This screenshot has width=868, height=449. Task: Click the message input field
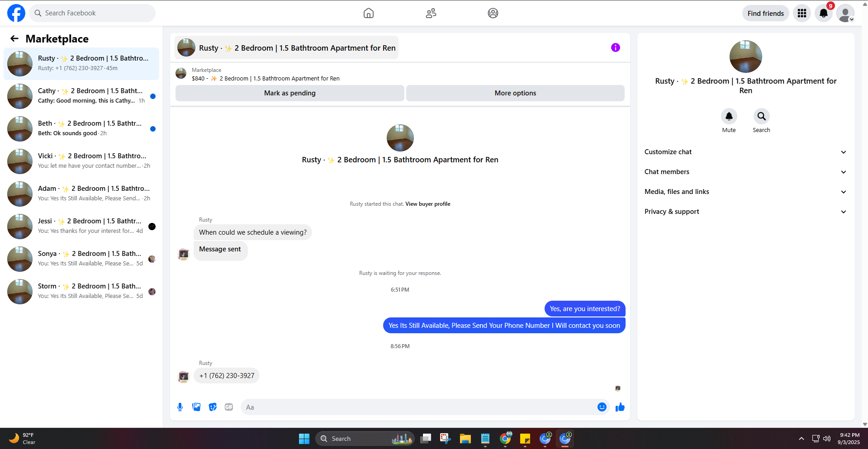coord(419,407)
